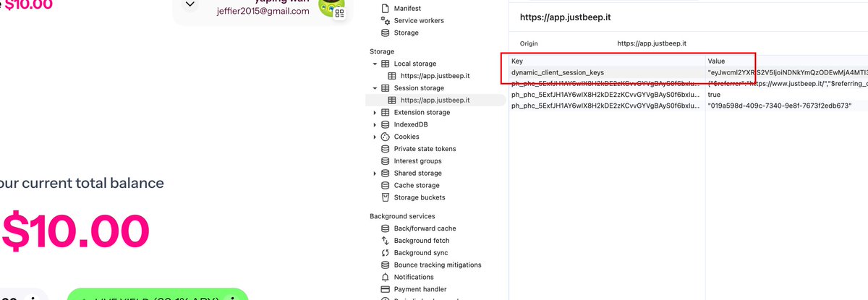The image size is (868, 300).
Task: Select the Background fetch arrows icon
Action: tap(386, 241)
